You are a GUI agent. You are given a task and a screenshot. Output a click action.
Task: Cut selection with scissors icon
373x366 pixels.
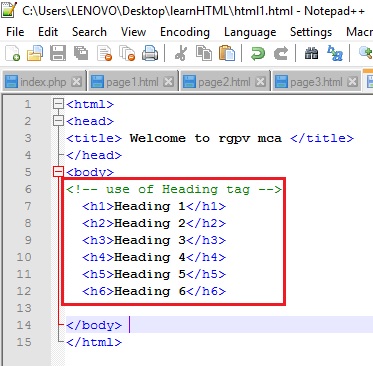(x=181, y=53)
